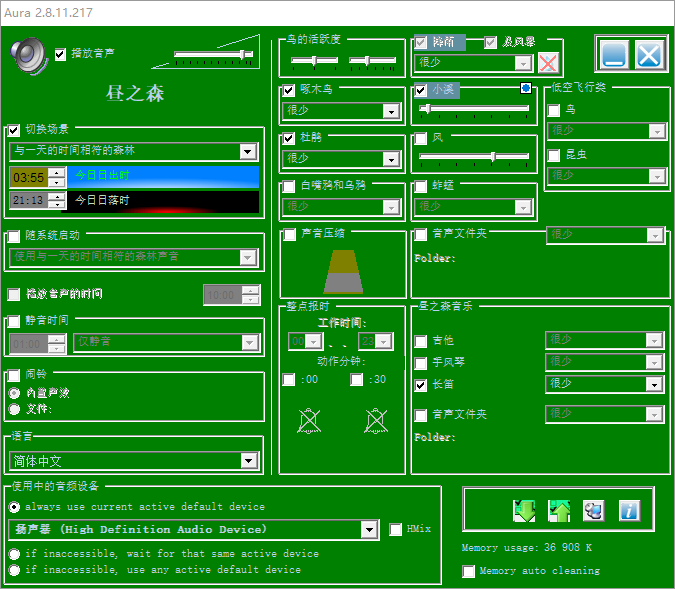Select 文件 alarm radio option

(14, 409)
